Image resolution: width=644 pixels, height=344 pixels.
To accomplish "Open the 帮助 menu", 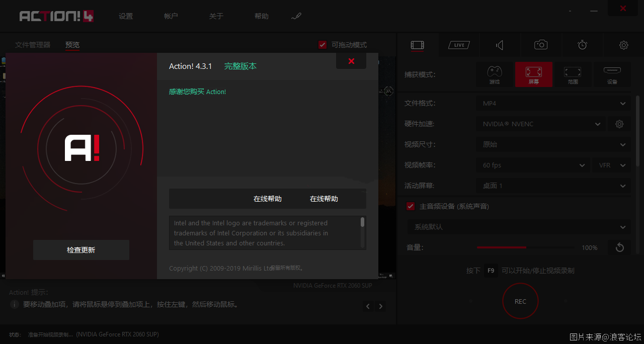I will (x=262, y=16).
